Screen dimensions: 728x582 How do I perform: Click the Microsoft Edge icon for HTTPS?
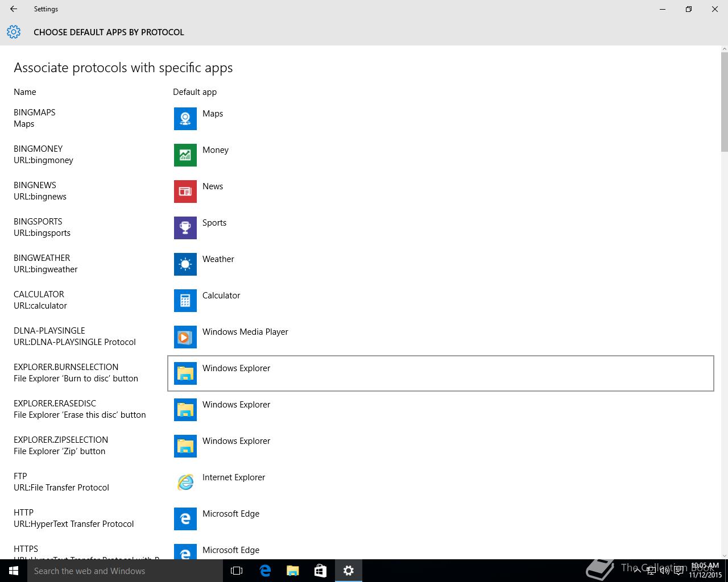click(x=185, y=551)
